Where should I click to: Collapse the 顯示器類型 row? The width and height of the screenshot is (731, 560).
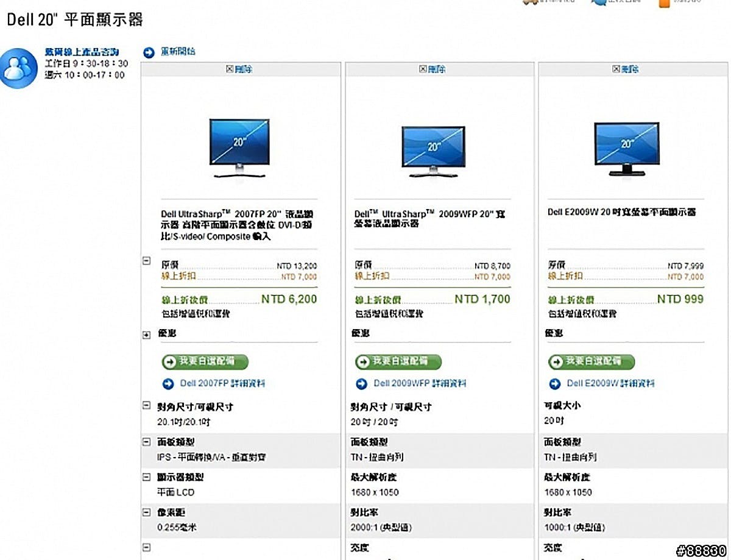146,477
